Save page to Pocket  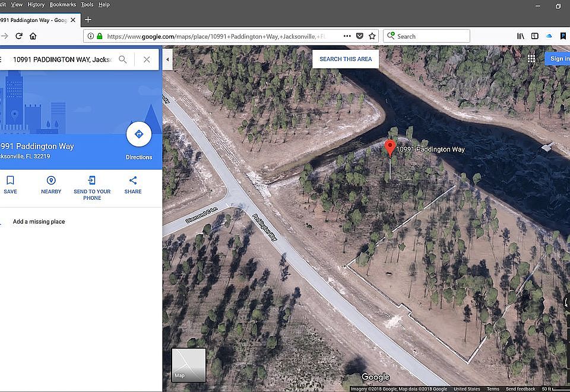pyautogui.click(x=360, y=36)
